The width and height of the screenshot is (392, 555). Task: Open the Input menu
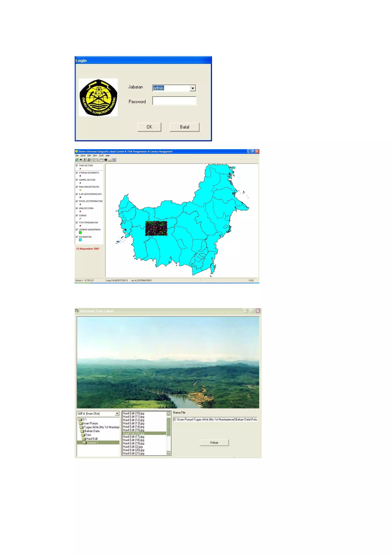pos(83,156)
